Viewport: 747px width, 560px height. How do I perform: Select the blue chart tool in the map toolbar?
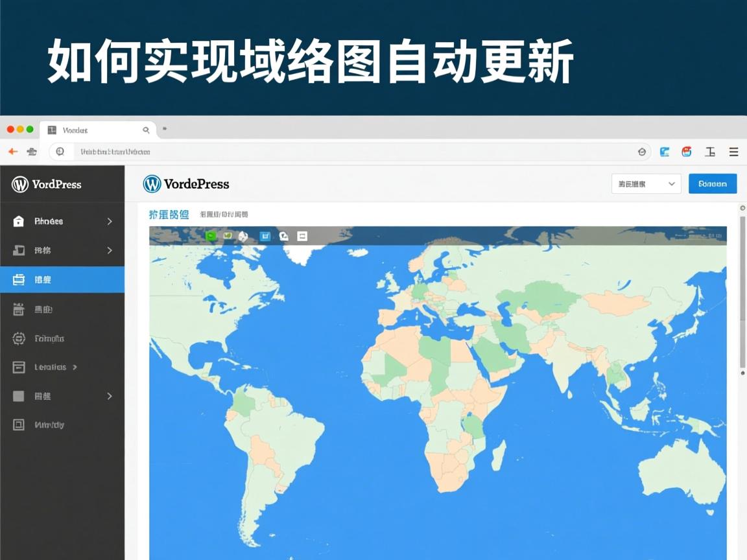tap(265, 236)
